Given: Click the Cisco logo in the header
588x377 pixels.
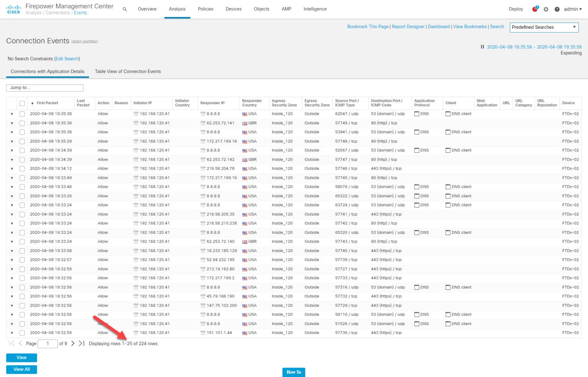Looking at the screenshot, I should 13,9.
